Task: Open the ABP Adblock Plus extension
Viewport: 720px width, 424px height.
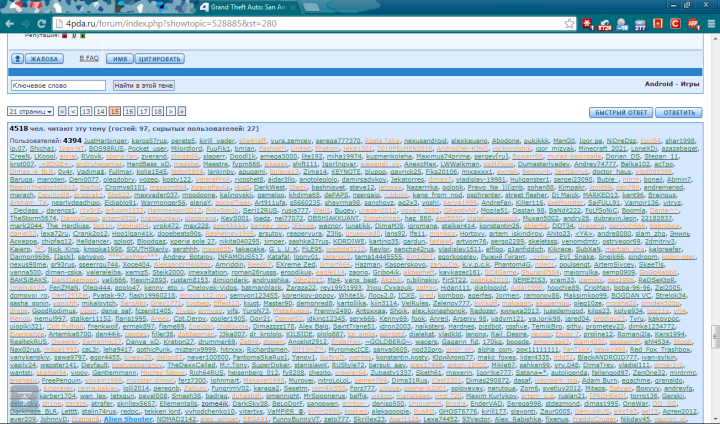Action: pyautogui.click(x=693, y=24)
